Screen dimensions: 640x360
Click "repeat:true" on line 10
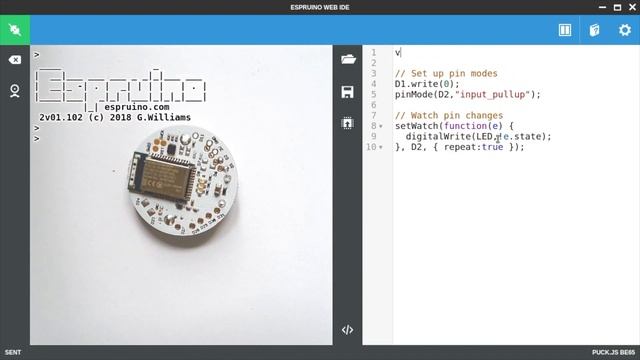point(473,147)
